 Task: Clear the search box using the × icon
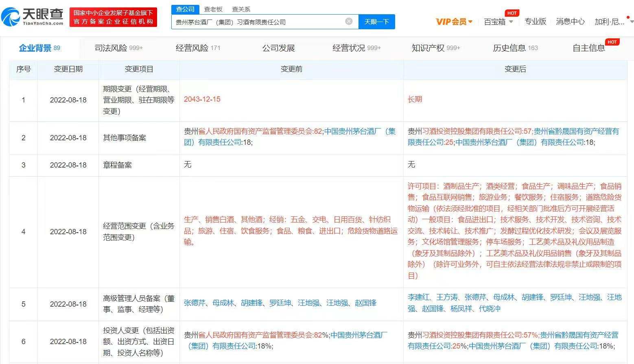(348, 22)
